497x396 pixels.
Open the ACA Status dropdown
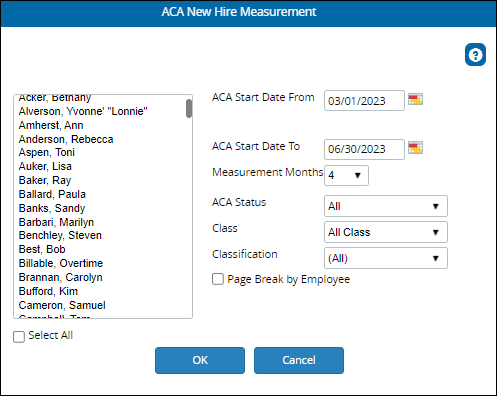click(x=386, y=206)
